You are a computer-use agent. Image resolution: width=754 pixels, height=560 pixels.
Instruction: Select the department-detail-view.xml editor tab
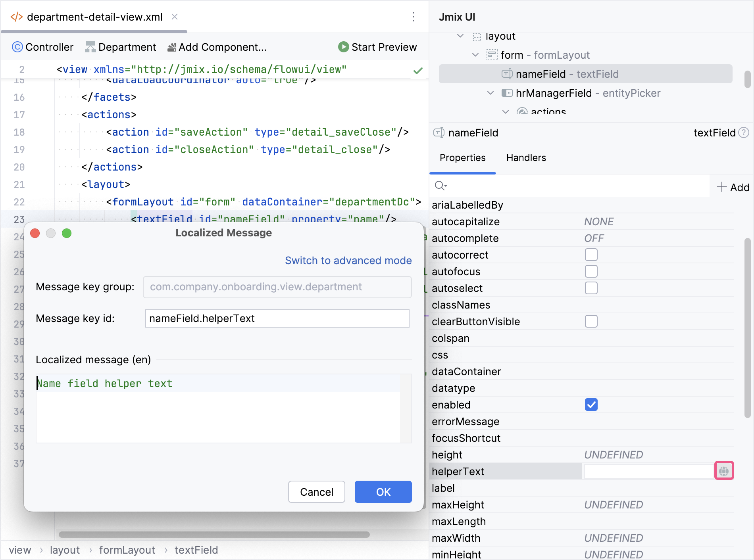tap(94, 17)
